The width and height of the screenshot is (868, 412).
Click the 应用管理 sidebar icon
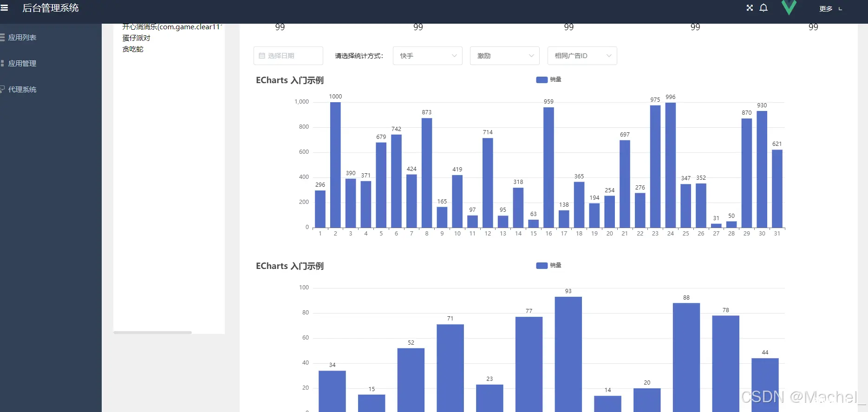[x=2, y=63]
